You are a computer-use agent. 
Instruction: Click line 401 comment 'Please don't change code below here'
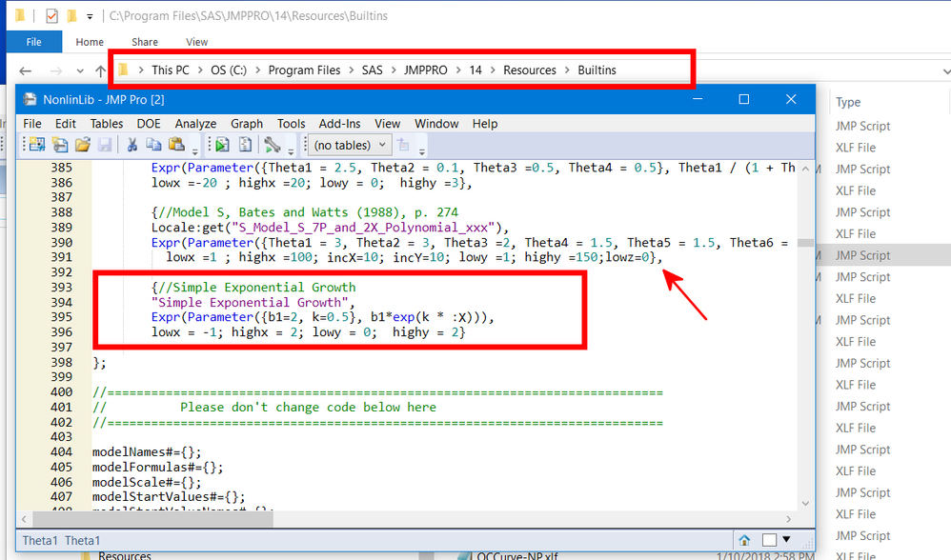tap(308, 408)
